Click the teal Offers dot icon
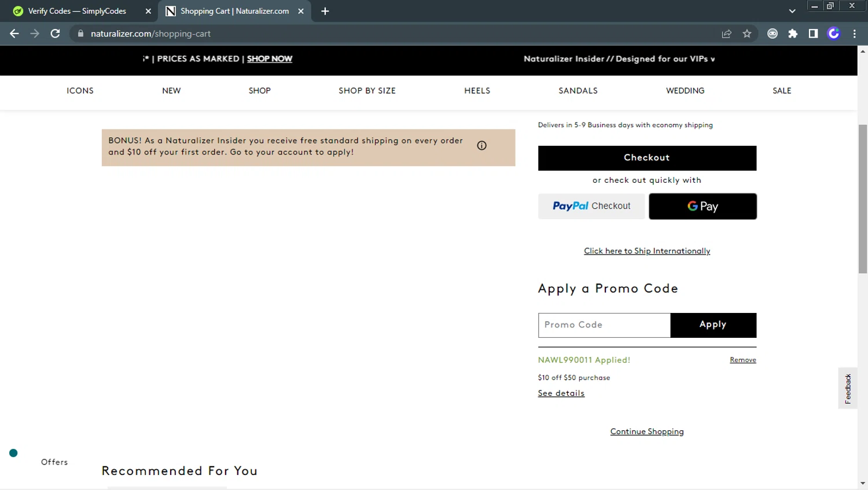This screenshot has height=490, width=868. (x=13, y=453)
